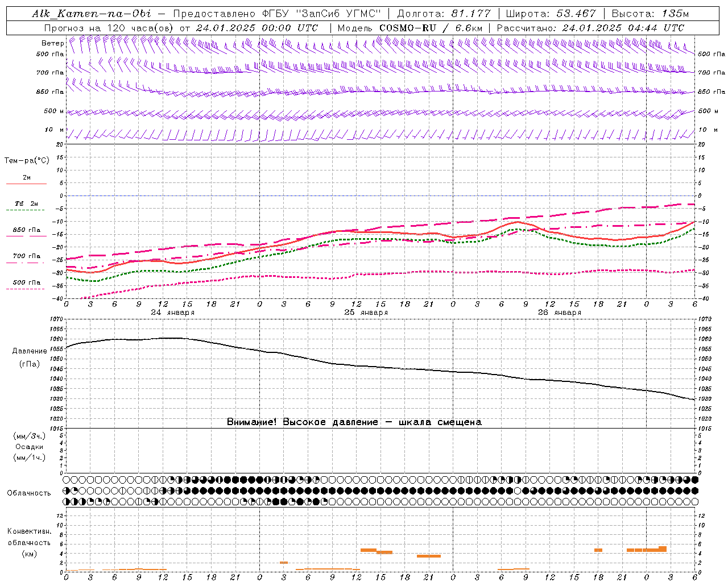Screen dimensions: 728x582
Task: Click the line sample under 2м legend
Action: [x=26, y=184]
